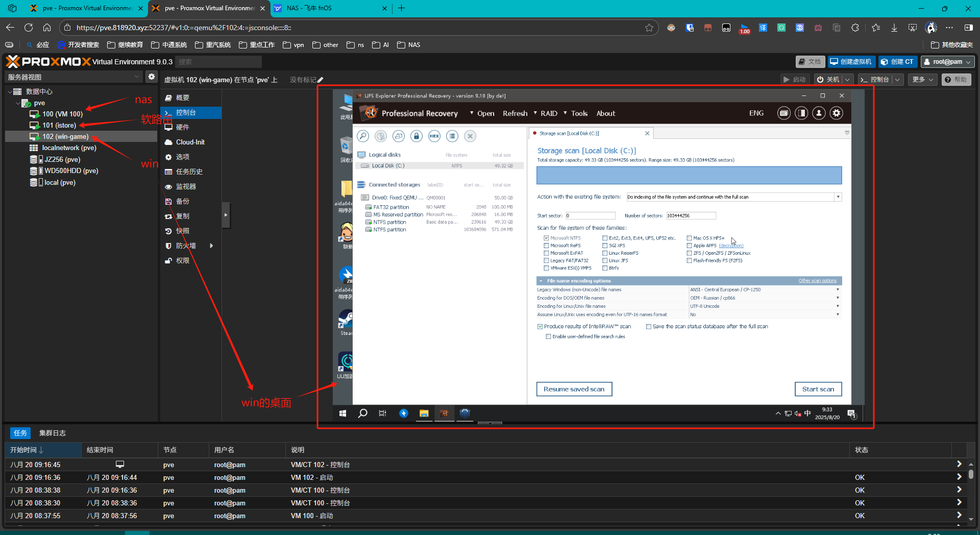Viewport: 980px width, 535px height.
Task: Open File Explorer from the VM taskbar
Action: tap(424, 414)
